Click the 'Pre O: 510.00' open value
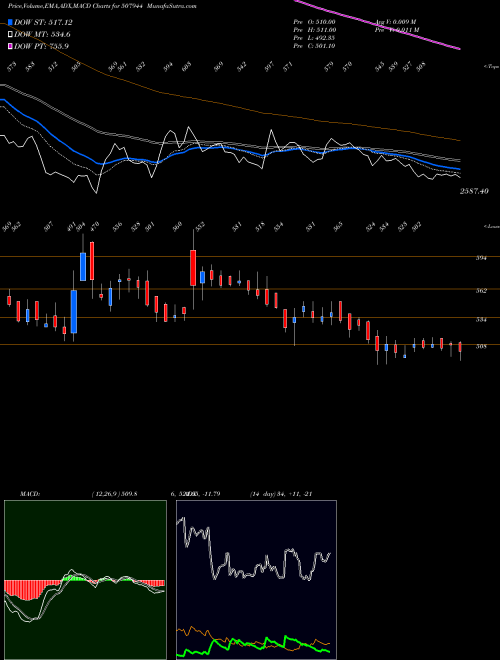Screen dimensions: 500x660 (314, 22)
